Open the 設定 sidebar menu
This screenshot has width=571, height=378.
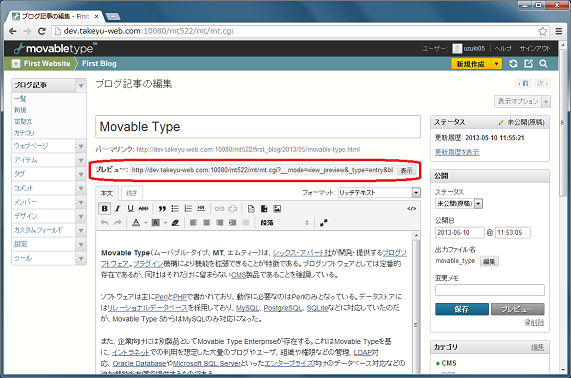(x=21, y=244)
